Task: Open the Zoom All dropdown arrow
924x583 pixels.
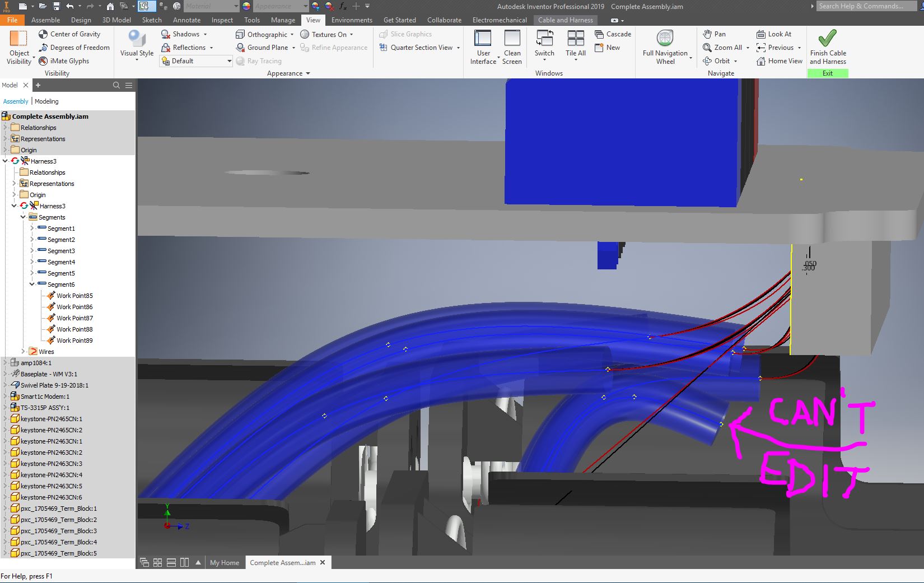Action: pos(748,48)
